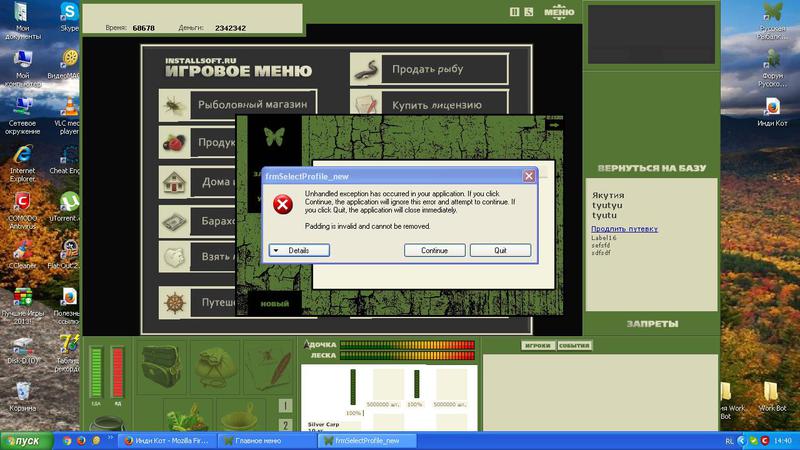This screenshot has width=800, height=450.
Task: Switch to the ИГРОКИ tab
Action: point(538,345)
